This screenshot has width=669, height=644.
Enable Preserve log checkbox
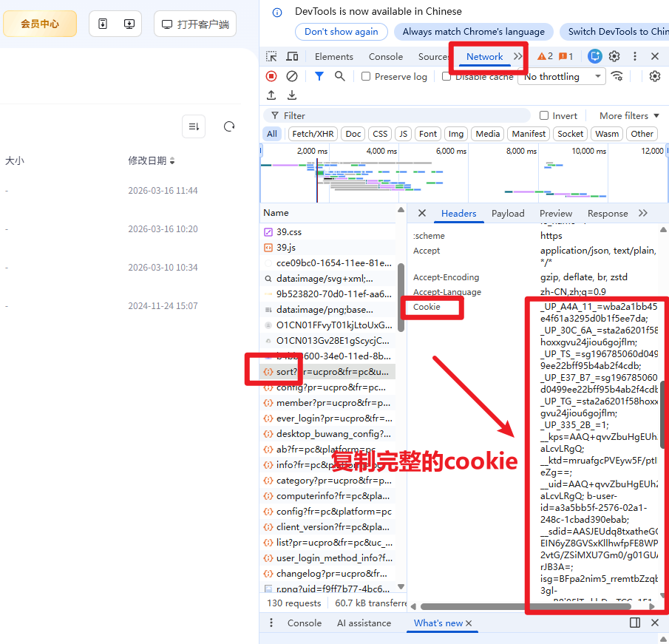tap(366, 76)
